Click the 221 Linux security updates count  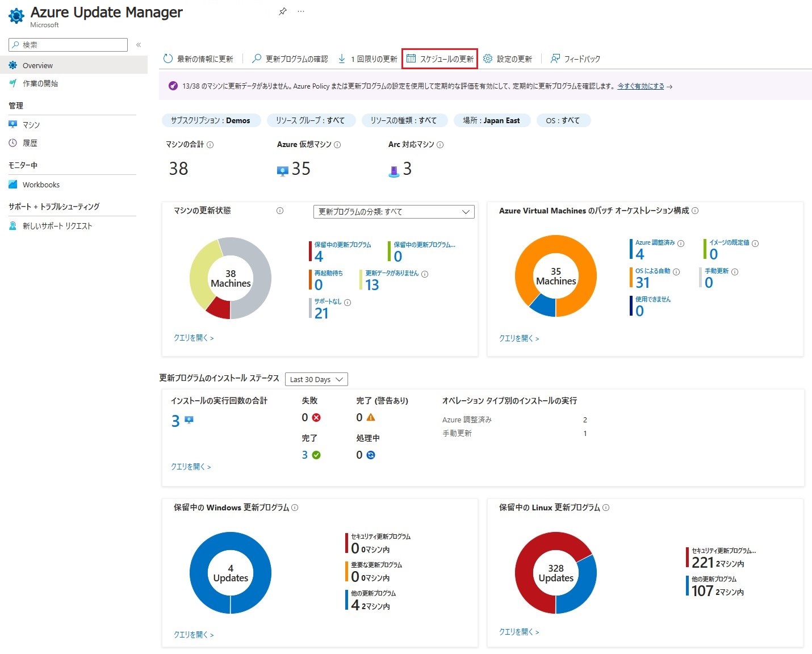[x=702, y=563]
